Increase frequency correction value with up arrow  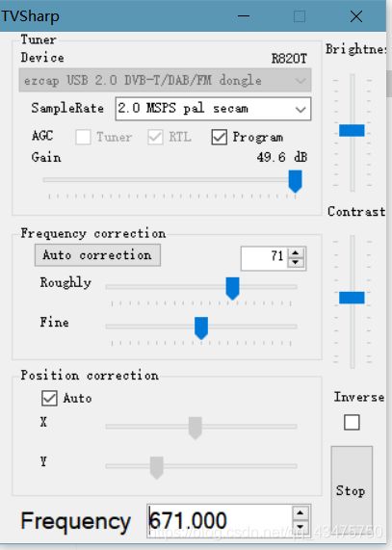point(296,252)
